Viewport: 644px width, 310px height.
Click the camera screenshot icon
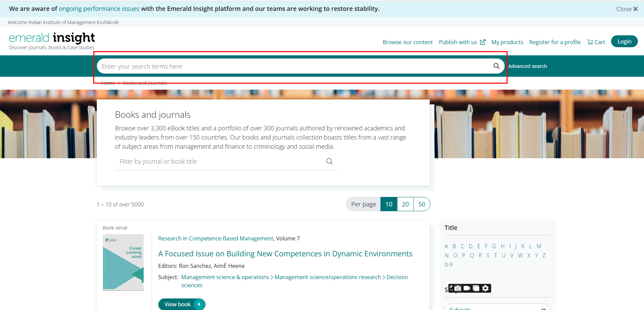pyautogui.click(x=458, y=288)
